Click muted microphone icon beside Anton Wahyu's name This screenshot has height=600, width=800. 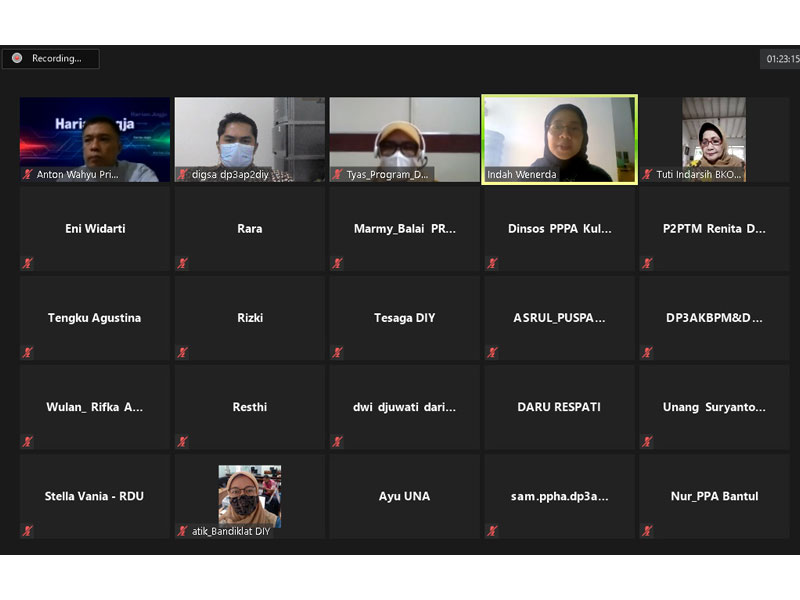pyautogui.click(x=28, y=174)
